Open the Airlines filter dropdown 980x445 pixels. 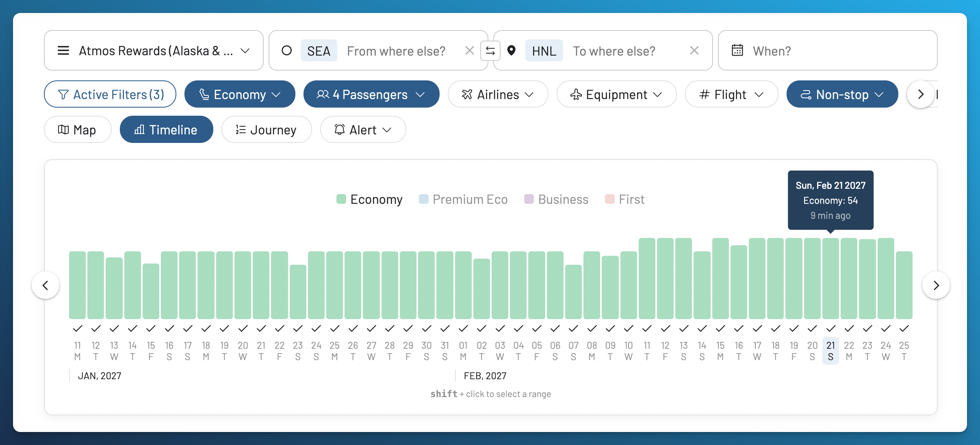(x=498, y=94)
